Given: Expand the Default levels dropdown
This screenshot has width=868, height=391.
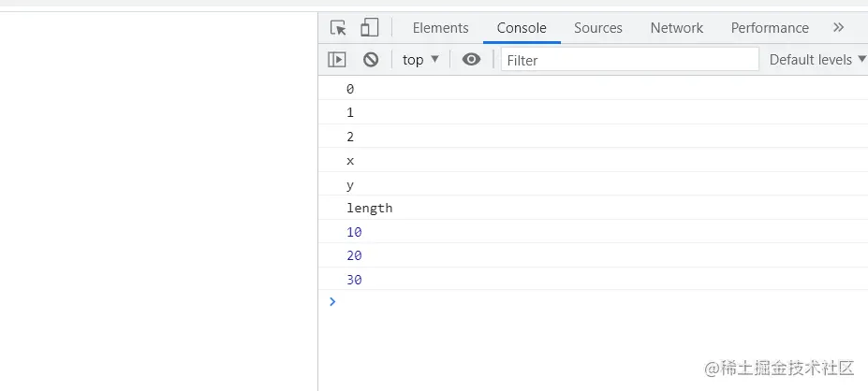Looking at the screenshot, I should pos(817,60).
